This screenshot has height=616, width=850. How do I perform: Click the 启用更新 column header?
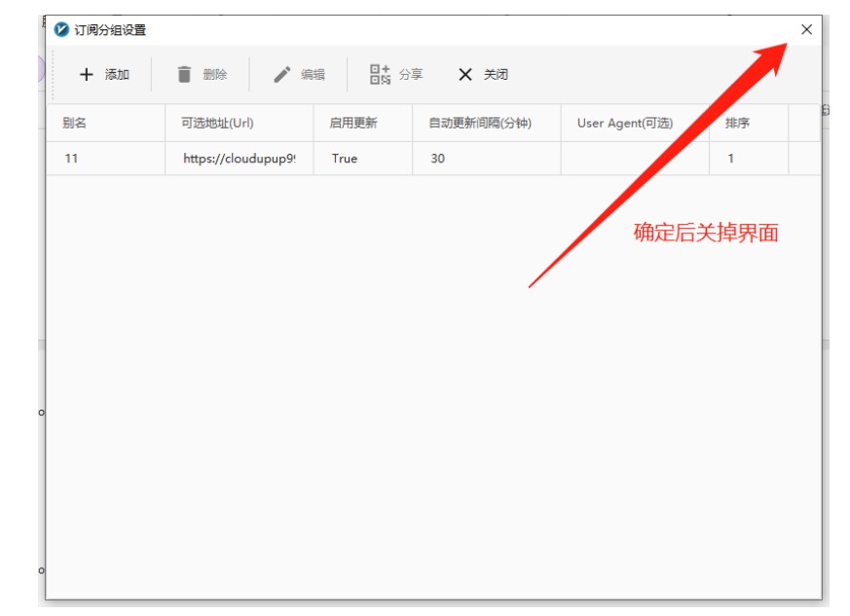click(363, 123)
